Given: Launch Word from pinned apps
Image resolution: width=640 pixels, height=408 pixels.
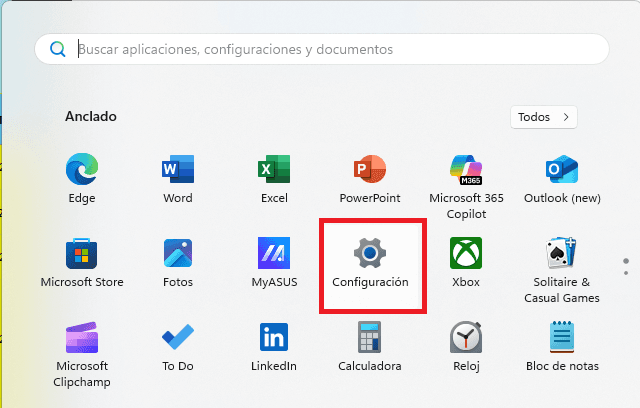Looking at the screenshot, I should click(x=178, y=178).
